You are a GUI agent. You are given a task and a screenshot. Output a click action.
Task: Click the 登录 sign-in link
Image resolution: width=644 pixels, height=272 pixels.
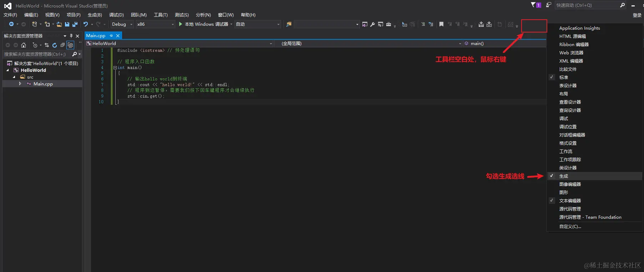click(637, 15)
